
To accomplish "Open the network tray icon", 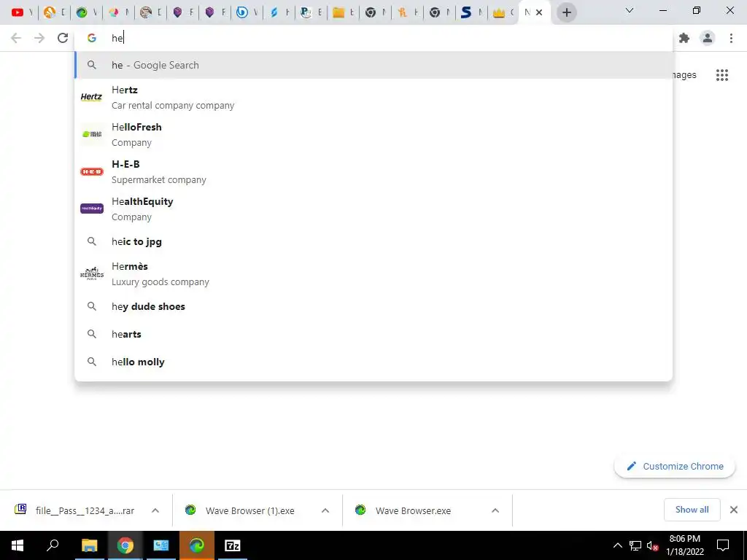I will coord(635,545).
